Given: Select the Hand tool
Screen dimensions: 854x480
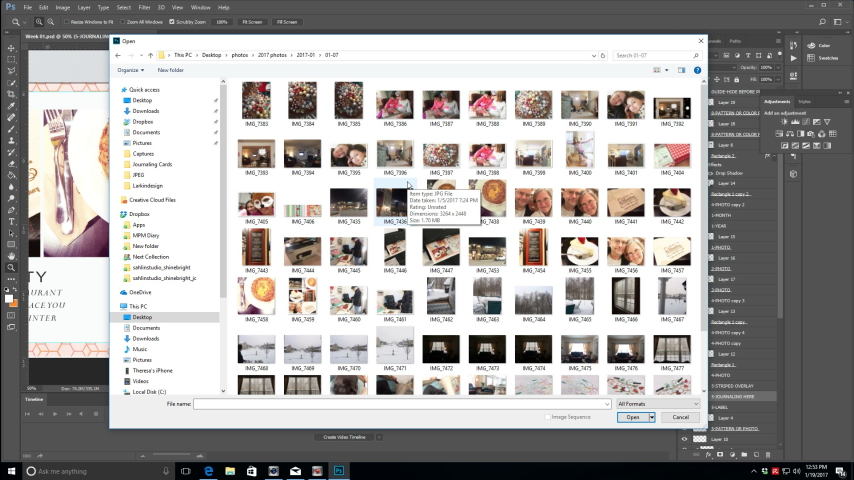Looking at the screenshot, I should (x=11, y=256).
